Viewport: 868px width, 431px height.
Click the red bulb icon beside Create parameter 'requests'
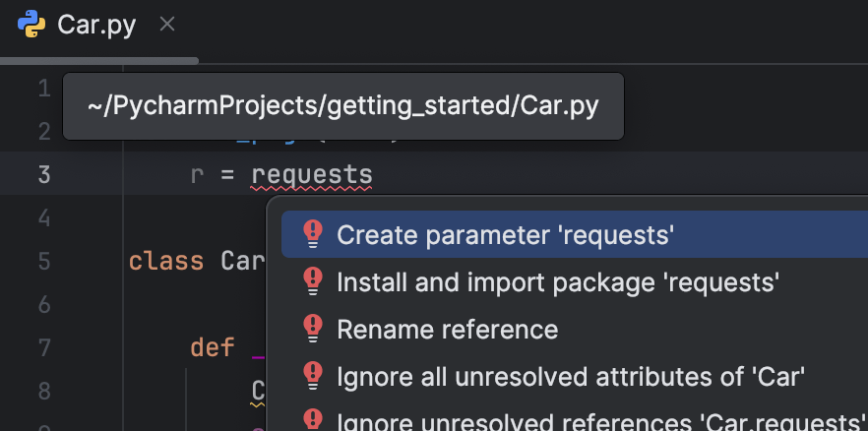pyautogui.click(x=313, y=234)
